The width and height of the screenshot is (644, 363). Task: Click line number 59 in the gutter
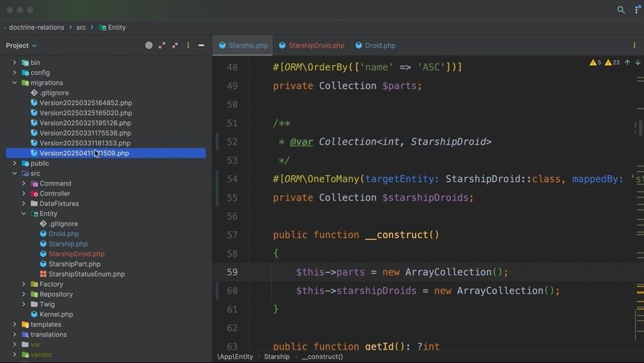tap(232, 272)
